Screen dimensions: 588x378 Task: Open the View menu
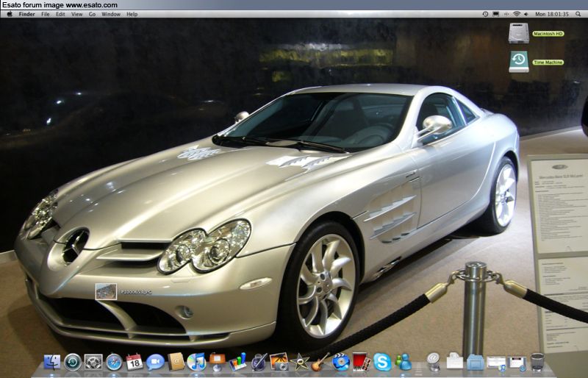point(77,14)
